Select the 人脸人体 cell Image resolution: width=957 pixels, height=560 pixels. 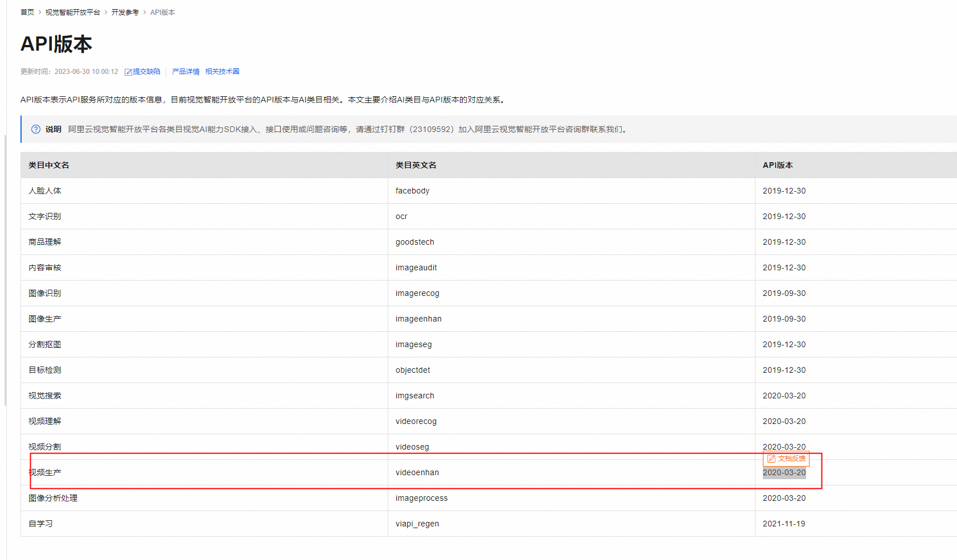click(204, 191)
